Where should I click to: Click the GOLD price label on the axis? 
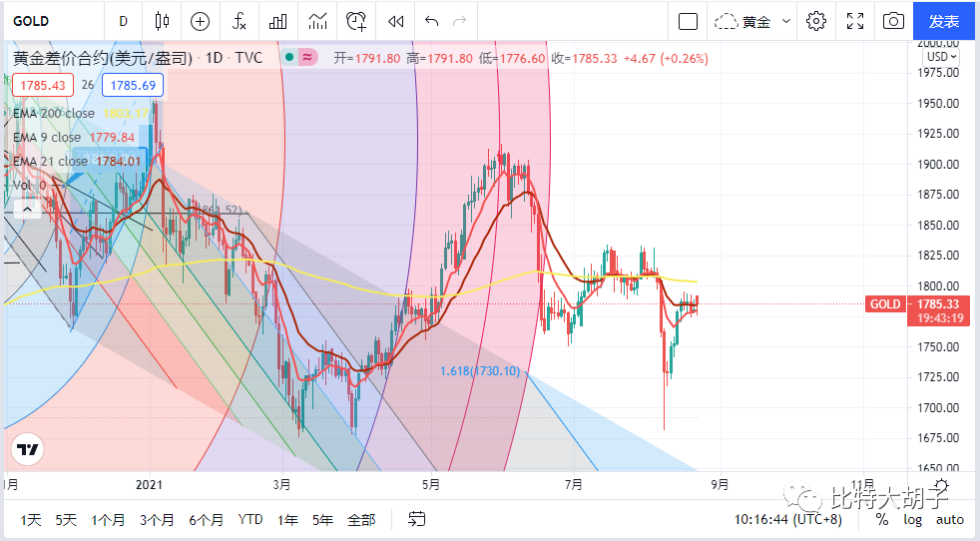tap(886, 304)
